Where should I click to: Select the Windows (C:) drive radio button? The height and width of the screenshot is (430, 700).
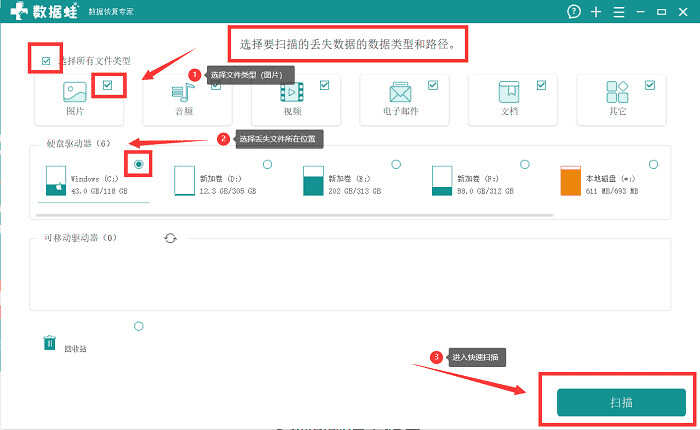point(138,164)
